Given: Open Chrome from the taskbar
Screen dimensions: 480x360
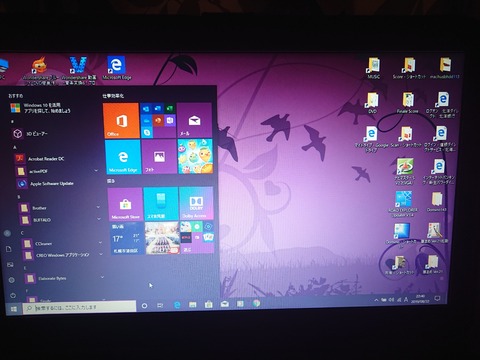Looking at the screenshot, I should point(256,303).
